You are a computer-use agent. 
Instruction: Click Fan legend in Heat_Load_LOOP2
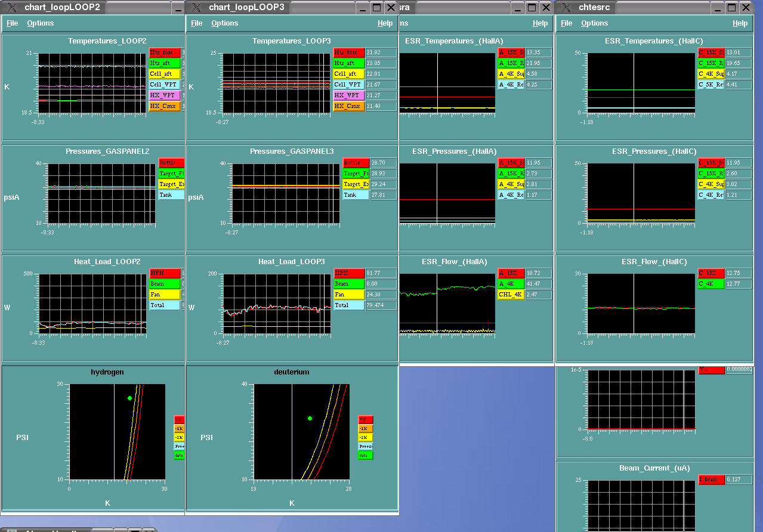165,295
